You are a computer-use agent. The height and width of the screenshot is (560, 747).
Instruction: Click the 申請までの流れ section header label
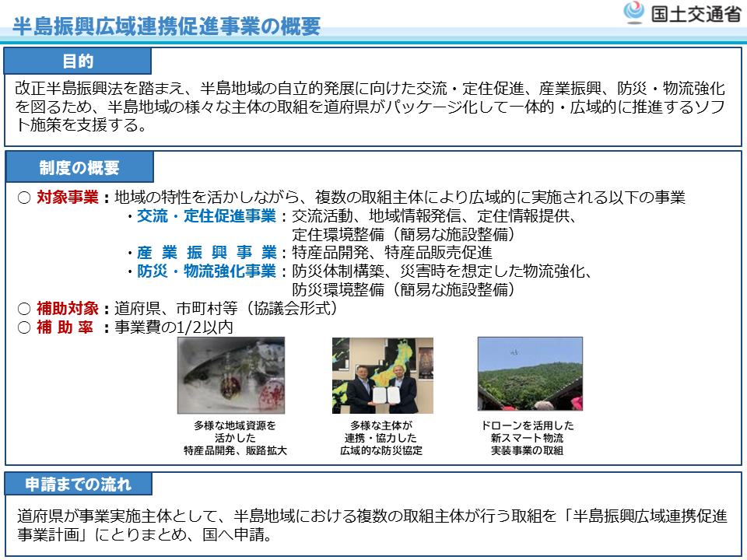pos(79,484)
